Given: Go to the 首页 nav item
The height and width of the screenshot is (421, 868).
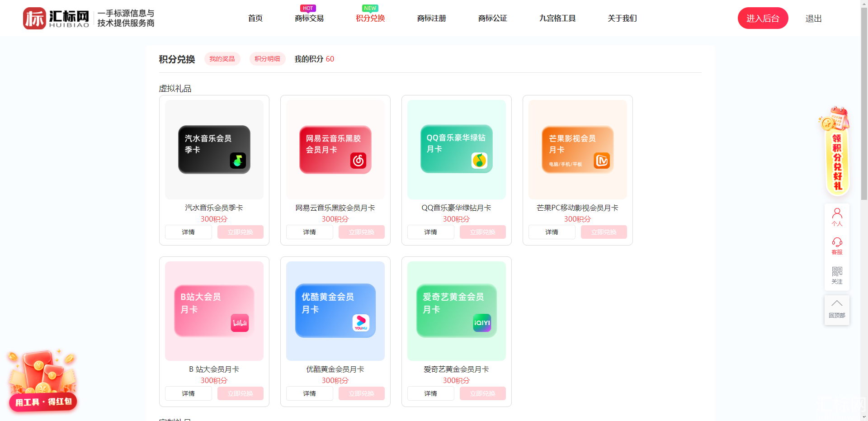Looking at the screenshot, I should pyautogui.click(x=255, y=18).
